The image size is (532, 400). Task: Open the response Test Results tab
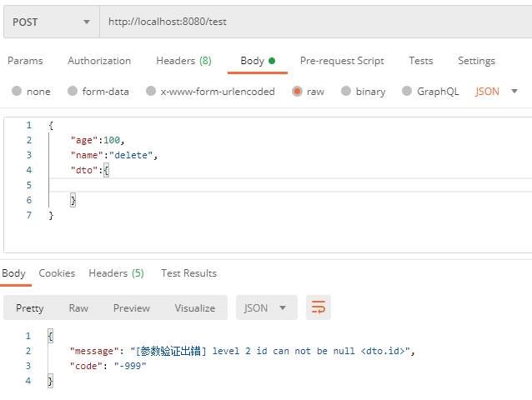tap(188, 273)
